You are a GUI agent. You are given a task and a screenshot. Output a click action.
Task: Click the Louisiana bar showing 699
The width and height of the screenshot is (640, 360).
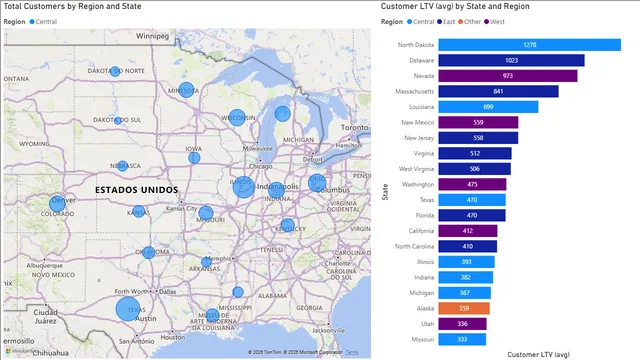pos(488,107)
